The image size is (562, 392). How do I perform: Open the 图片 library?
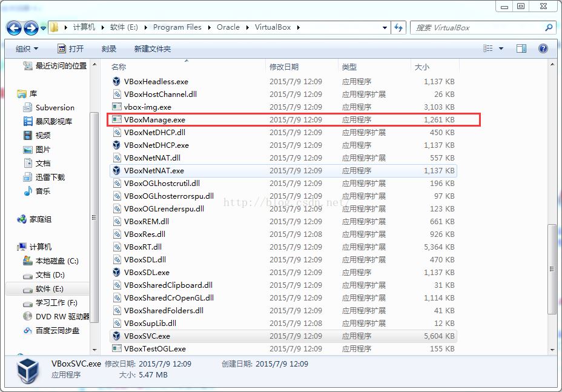click(x=37, y=149)
